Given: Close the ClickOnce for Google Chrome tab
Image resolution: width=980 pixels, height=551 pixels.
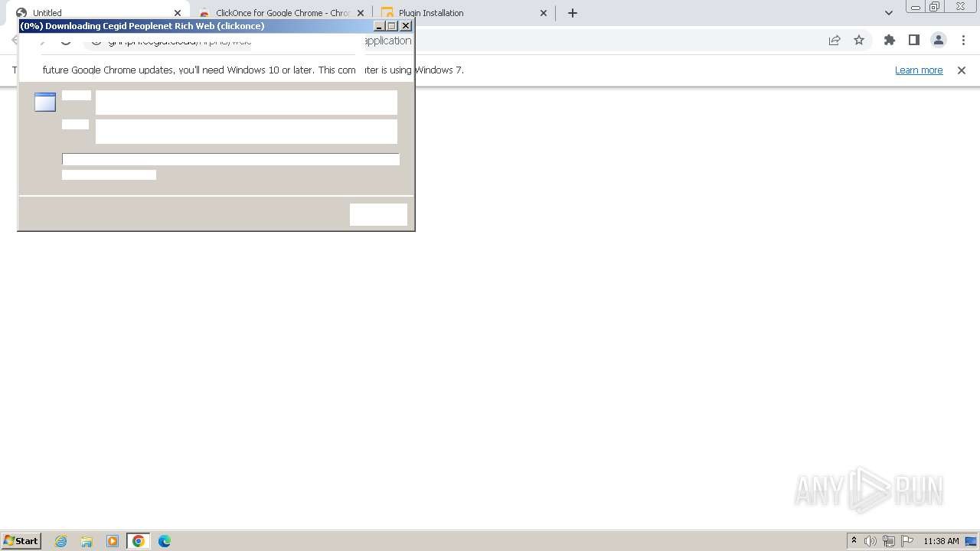Looking at the screenshot, I should point(361,13).
